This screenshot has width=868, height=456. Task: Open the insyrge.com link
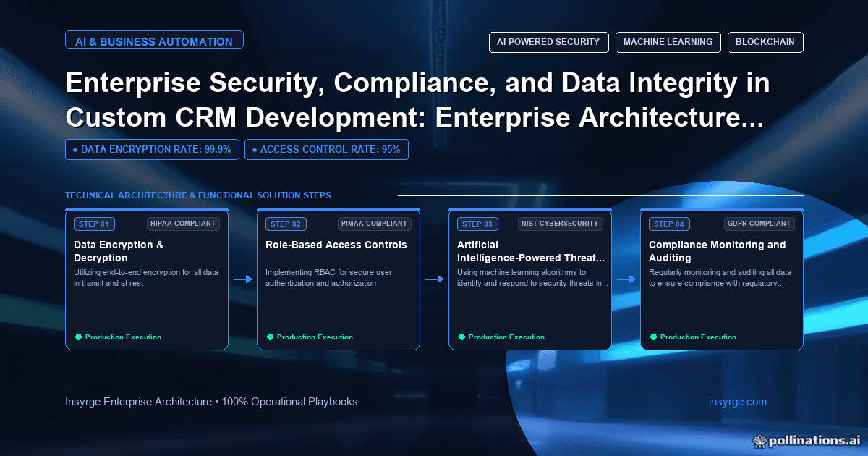(x=738, y=402)
